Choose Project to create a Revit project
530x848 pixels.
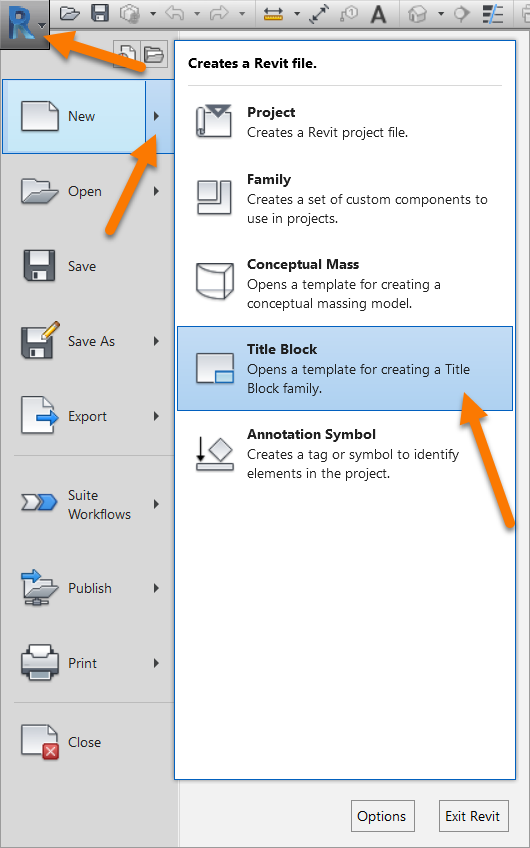(345, 122)
